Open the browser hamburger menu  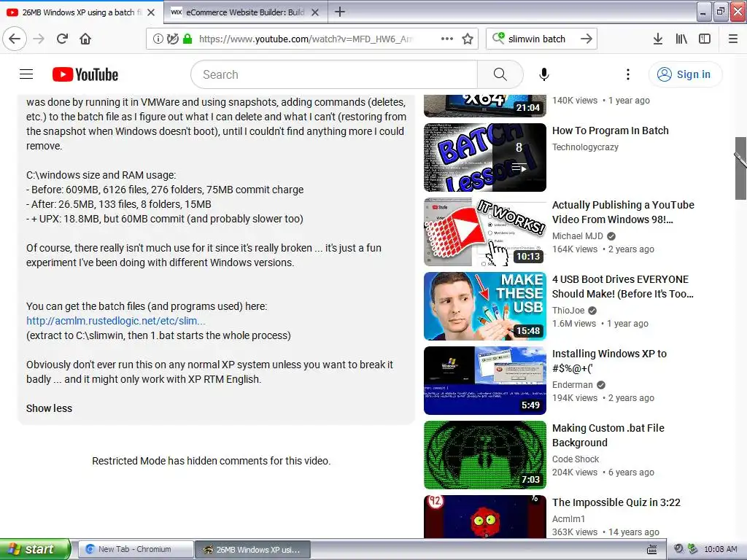(x=733, y=39)
